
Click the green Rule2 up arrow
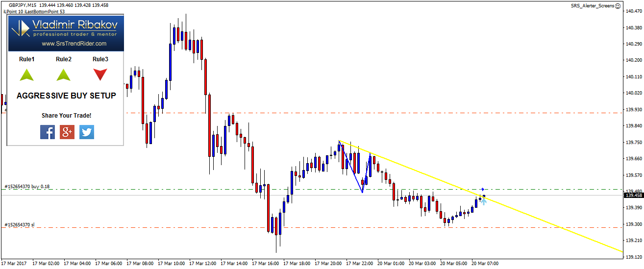(64, 74)
